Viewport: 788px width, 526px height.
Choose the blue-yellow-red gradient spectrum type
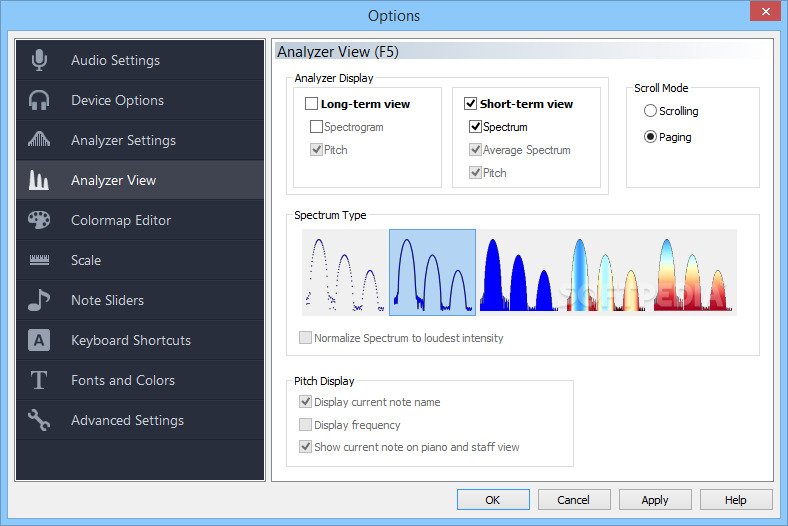(x=694, y=273)
